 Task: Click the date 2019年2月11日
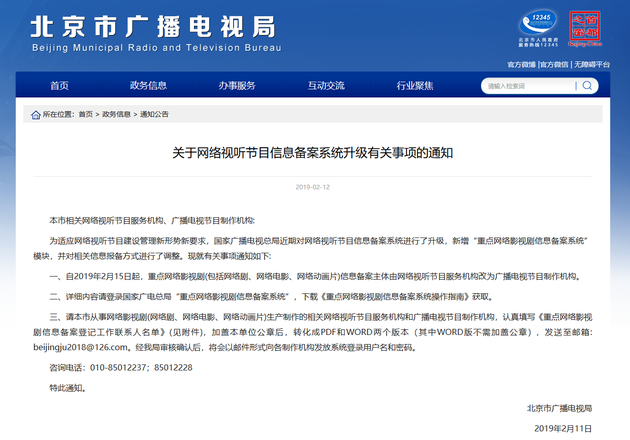click(x=563, y=429)
